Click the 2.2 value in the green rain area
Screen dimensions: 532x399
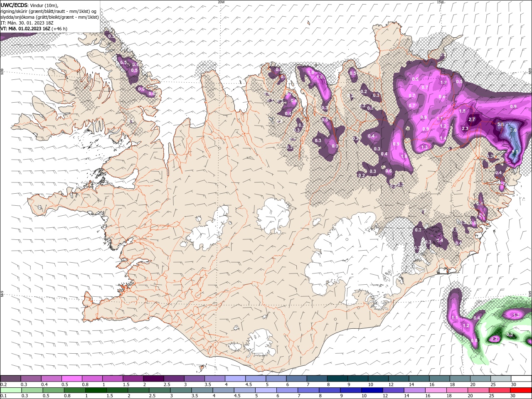(x=495, y=339)
